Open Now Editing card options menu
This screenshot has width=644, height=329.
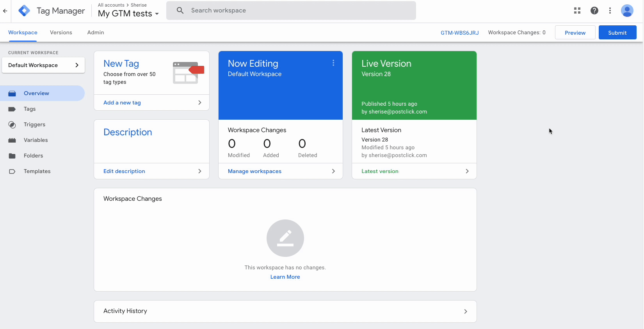pyautogui.click(x=333, y=63)
